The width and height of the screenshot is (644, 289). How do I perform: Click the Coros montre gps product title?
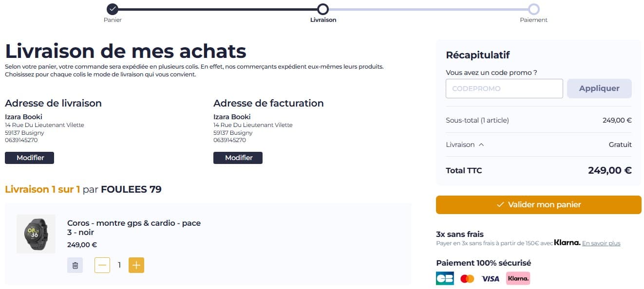[134, 228]
